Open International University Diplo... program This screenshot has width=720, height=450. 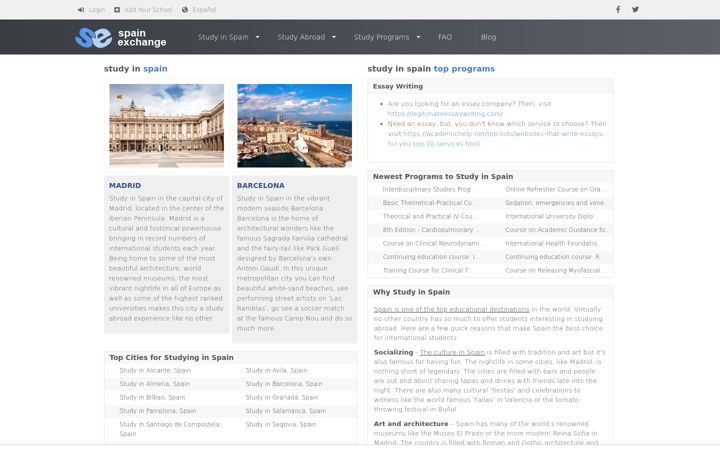tap(550, 216)
